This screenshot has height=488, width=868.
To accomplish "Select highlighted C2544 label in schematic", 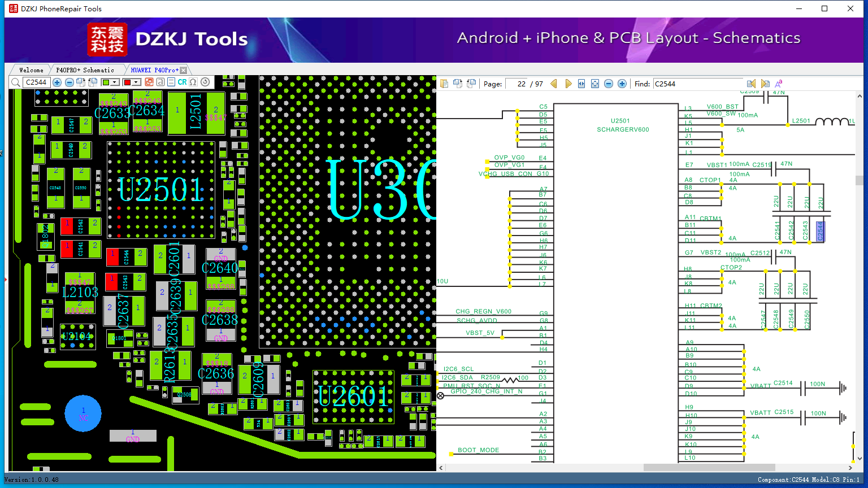I will (820, 232).
